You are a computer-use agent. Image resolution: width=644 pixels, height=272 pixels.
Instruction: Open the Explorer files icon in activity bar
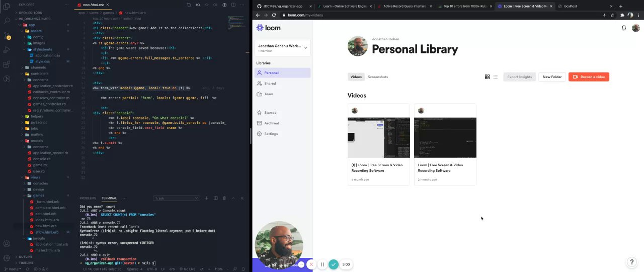(7, 7)
